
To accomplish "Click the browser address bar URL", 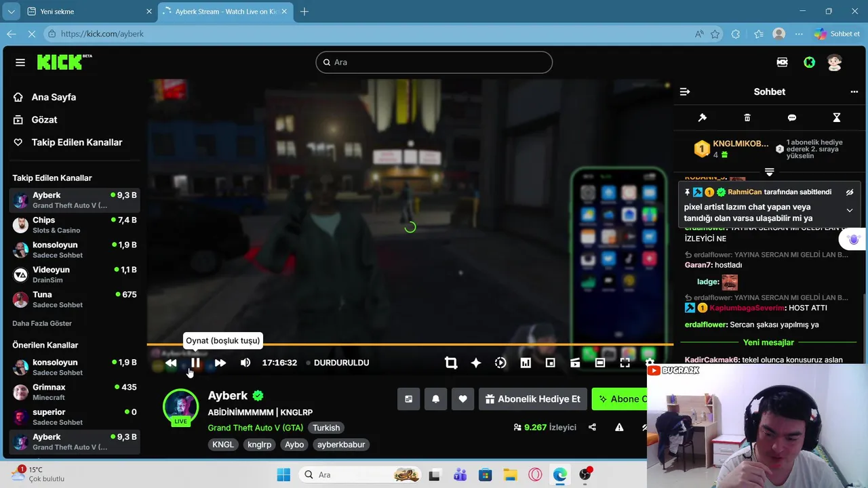I will click(102, 34).
